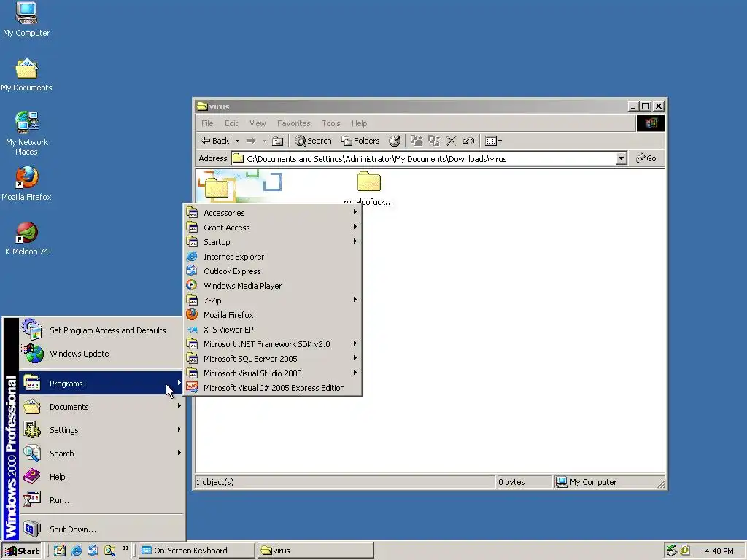Open the File menu

coord(207,123)
